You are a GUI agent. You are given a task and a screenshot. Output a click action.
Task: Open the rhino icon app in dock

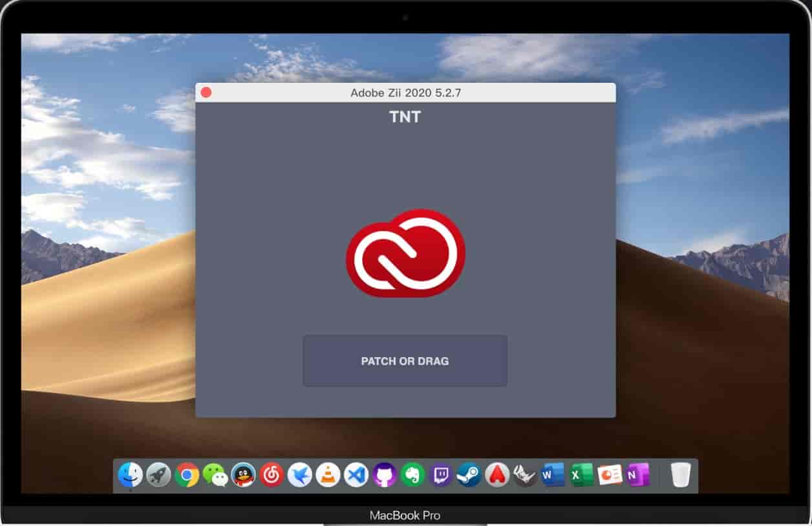pyautogui.click(x=525, y=475)
